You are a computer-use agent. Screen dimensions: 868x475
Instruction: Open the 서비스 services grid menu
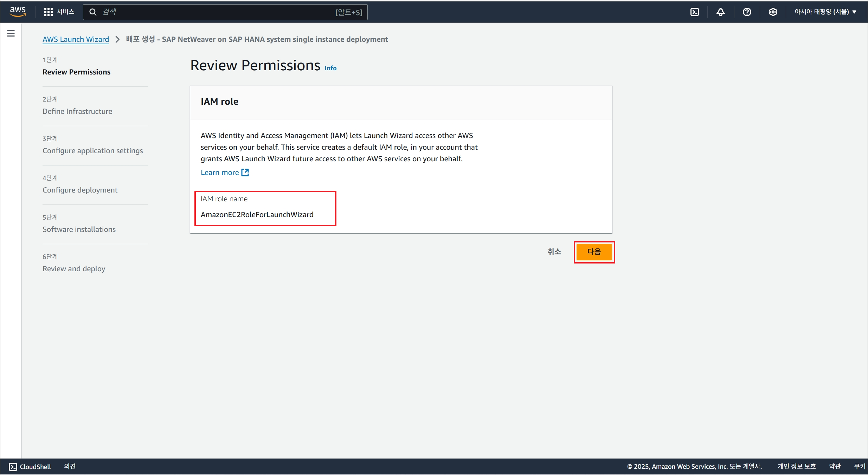59,12
